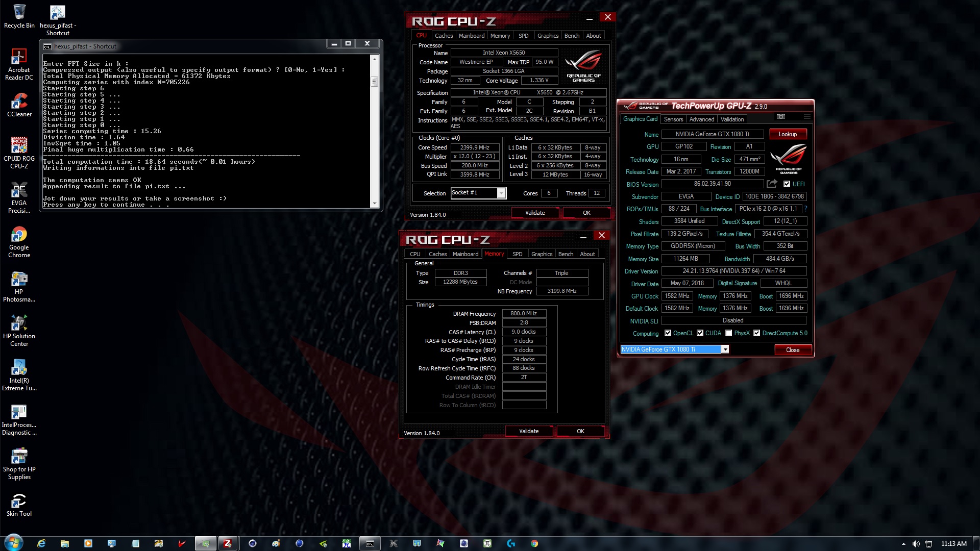Open the media player taskbar icon

point(88,543)
